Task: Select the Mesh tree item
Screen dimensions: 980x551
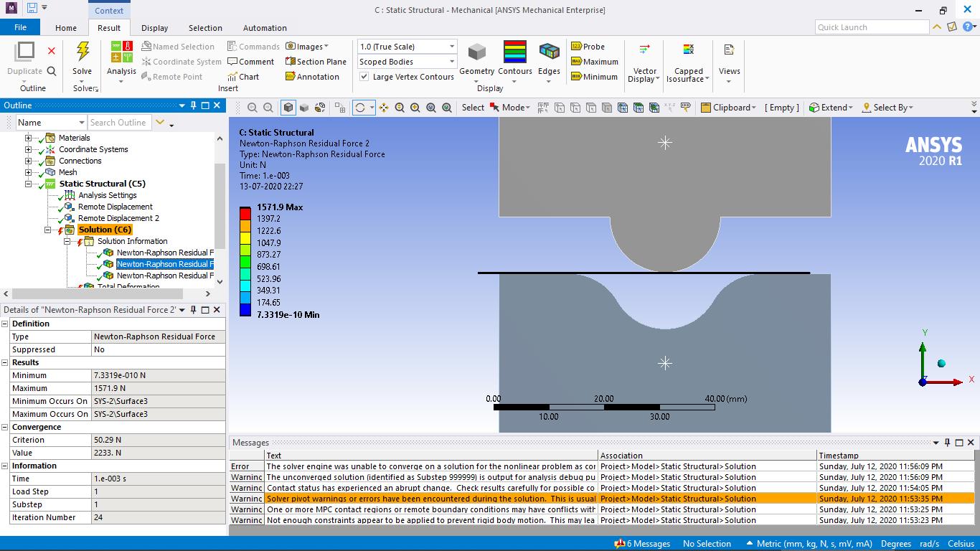Action: 67,172
